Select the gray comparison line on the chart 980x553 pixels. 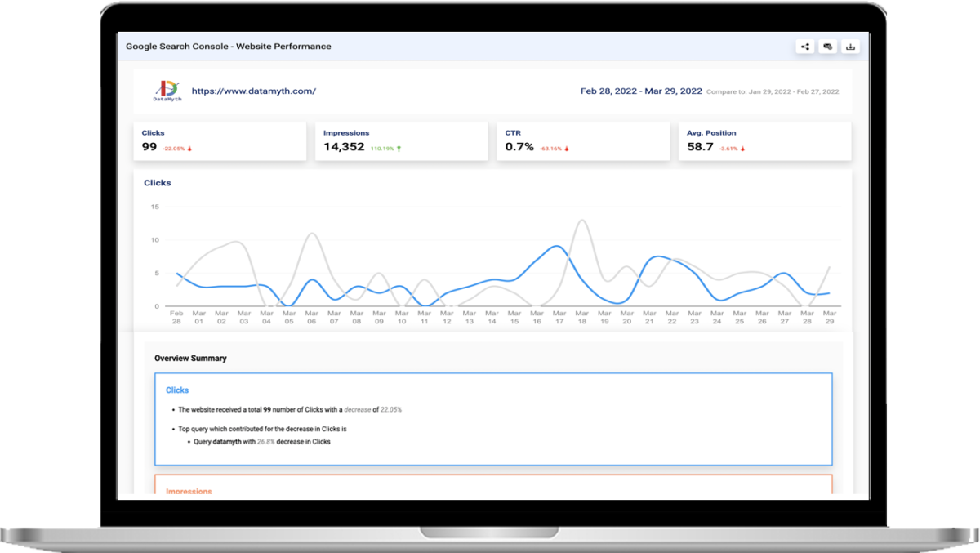point(581,221)
